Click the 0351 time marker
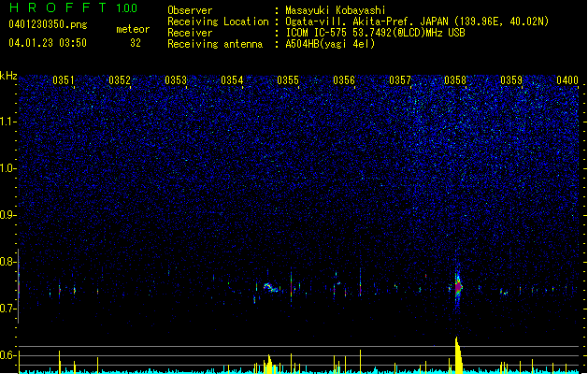Viewport: 588px width, 374px height. (x=63, y=80)
